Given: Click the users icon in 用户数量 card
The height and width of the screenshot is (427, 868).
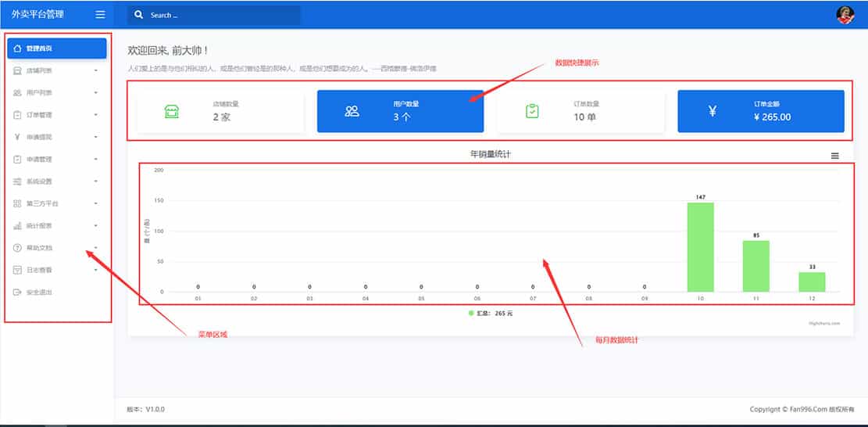Looking at the screenshot, I should (352, 111).
